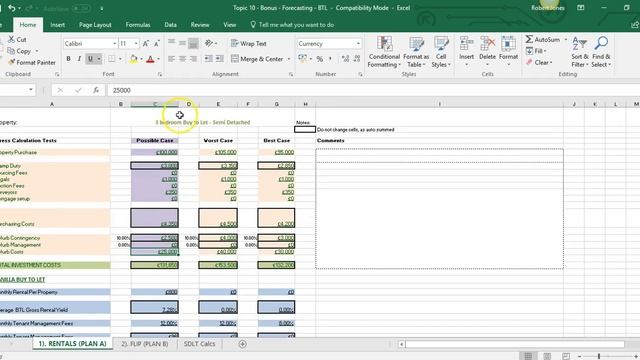
Task: Click the Insert Function fx button
Action: coord(96,90)
